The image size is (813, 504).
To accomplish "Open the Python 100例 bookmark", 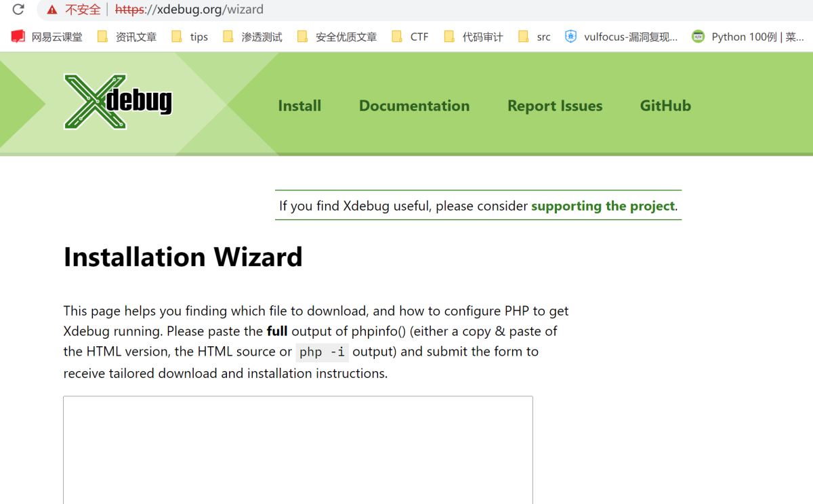I will (748, 37).
